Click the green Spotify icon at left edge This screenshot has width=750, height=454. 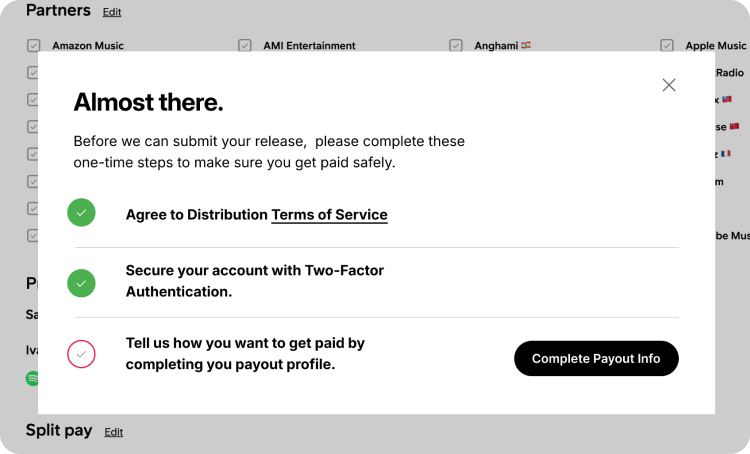click(x=32, y=378)
